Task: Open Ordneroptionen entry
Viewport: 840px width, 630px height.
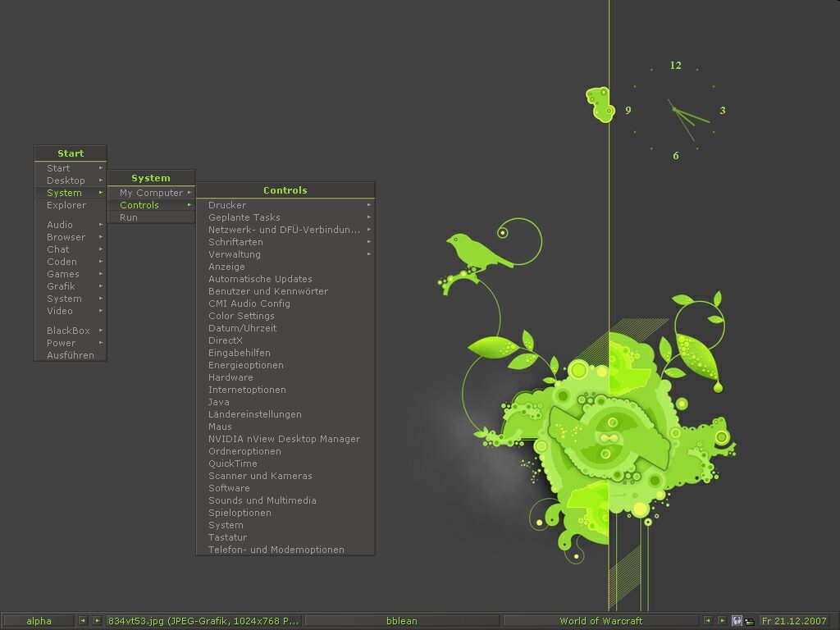Action: 285,451
